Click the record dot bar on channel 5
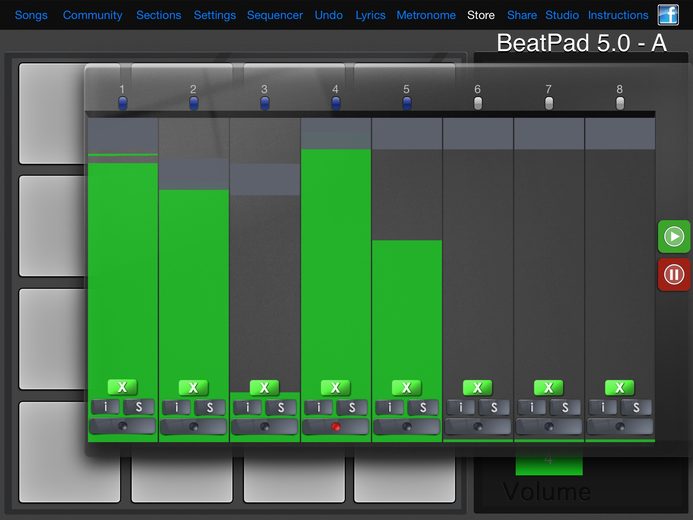693x520 pixels. tap(407, 426)
